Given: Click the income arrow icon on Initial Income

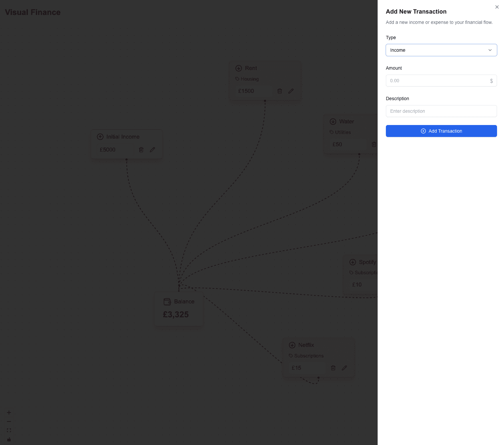Looking at the screenshot, I should 100,137.
